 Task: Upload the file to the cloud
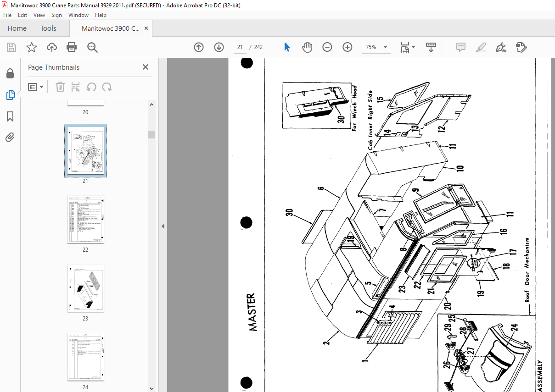click(52, 47)
